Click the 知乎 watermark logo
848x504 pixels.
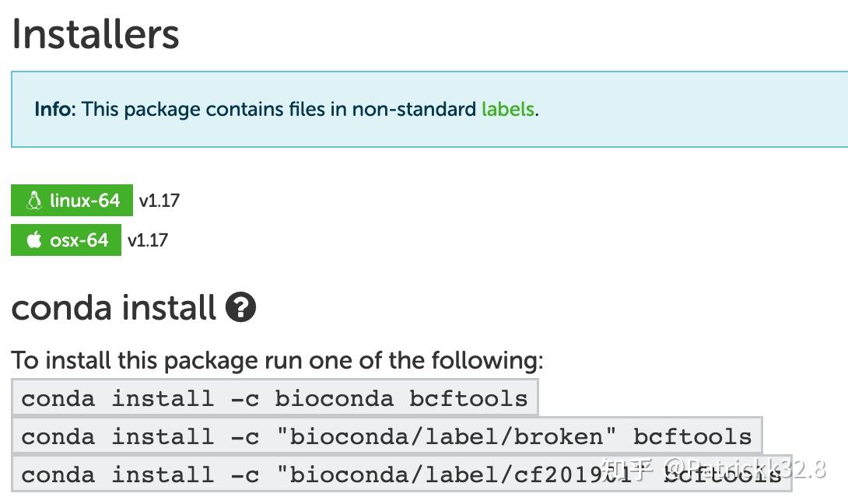[x=627, y=468]
